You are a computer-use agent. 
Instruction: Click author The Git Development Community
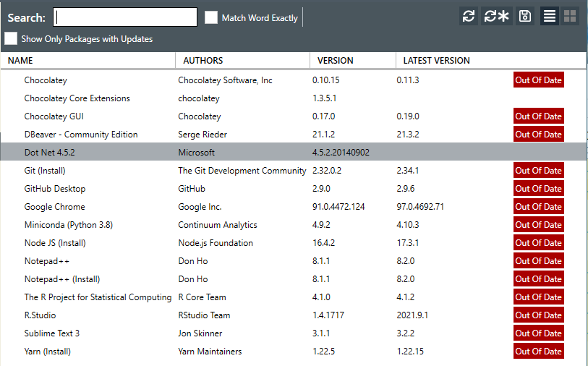click(x=242, y=171)
